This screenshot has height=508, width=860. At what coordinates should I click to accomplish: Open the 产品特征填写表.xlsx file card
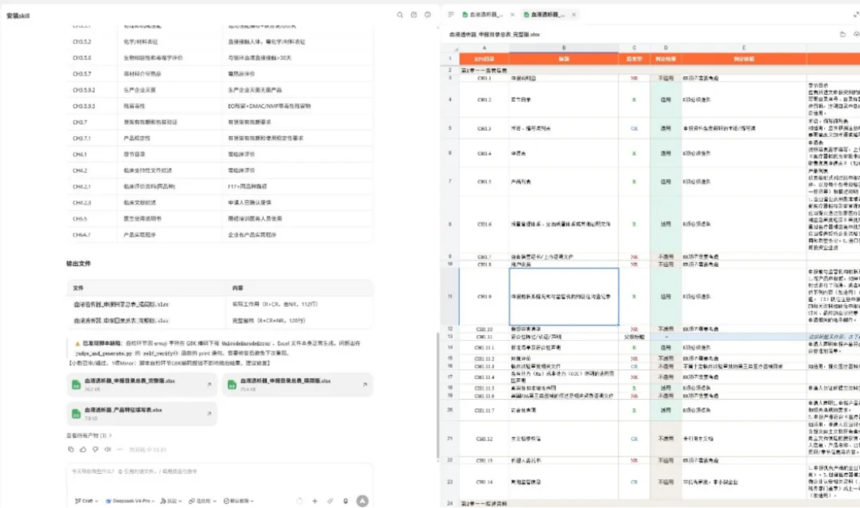coord(142,414)
